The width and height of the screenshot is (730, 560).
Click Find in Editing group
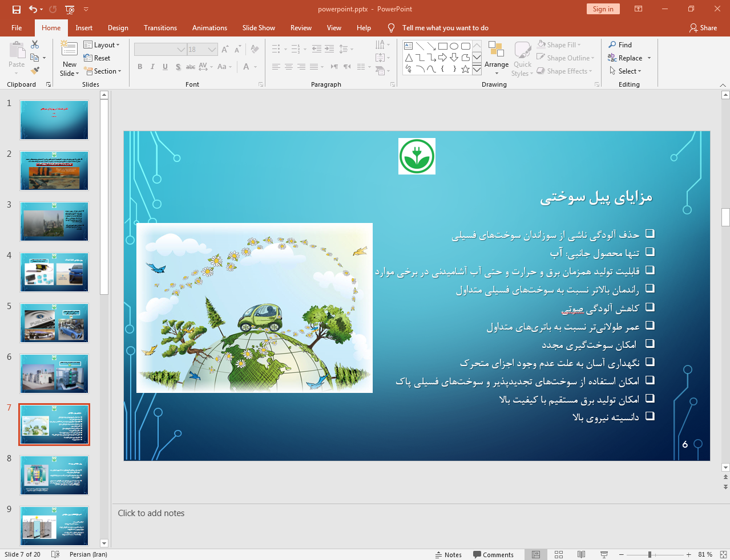pyautogui.click(x=620, y=44)
